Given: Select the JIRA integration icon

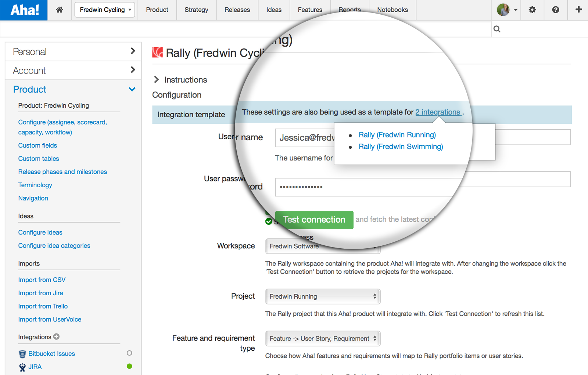Looking at the screenshot, I should click(x=22, y=367).
